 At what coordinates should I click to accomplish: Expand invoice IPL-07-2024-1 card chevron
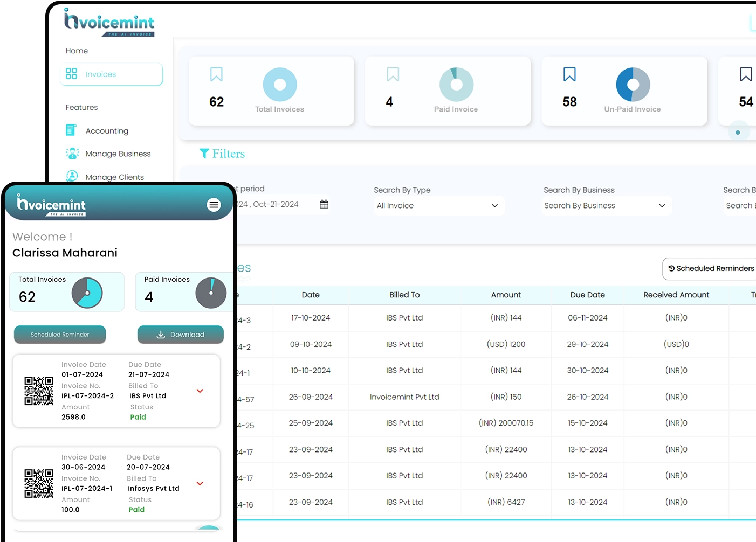[x=200, y=484]
